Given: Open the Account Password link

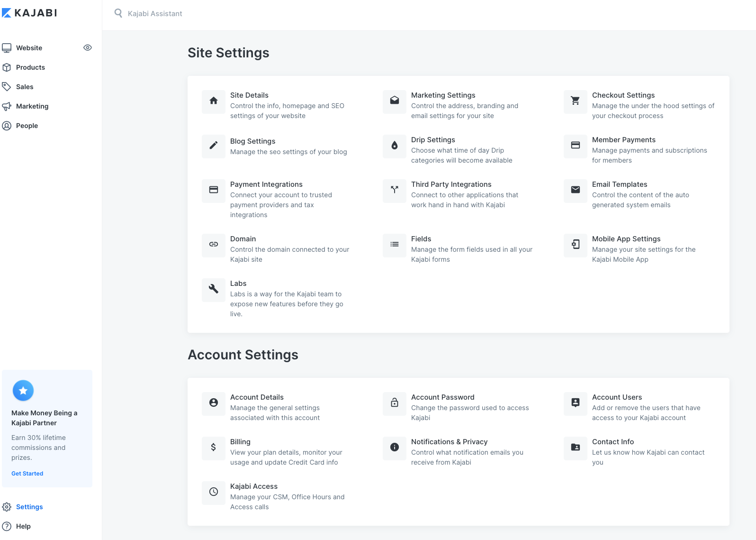Looking at the screenshot, I should tap(442, 397).
